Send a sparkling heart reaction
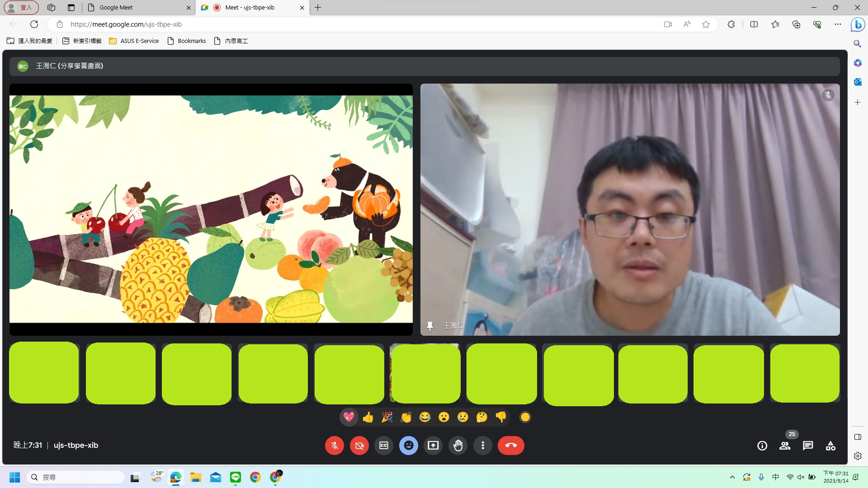The height and width of the screenshot is (488, 868). [349, 417]
